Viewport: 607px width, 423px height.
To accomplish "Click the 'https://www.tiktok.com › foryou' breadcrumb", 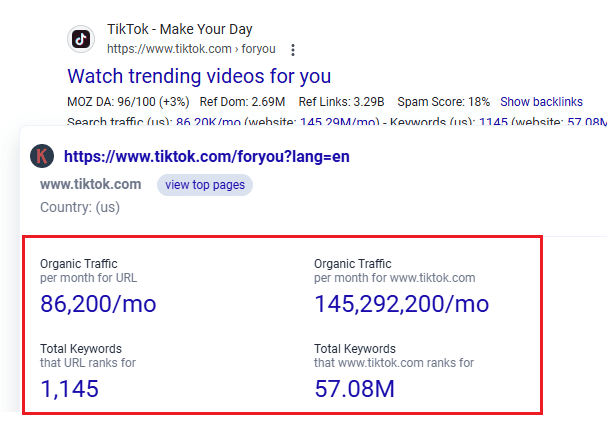I will tap(191, 49).
